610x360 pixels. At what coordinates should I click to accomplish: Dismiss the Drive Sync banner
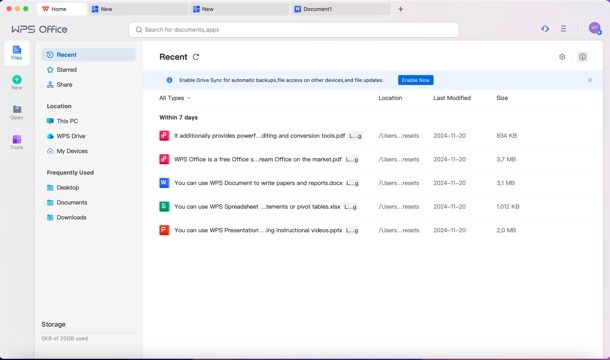[590, 80]
